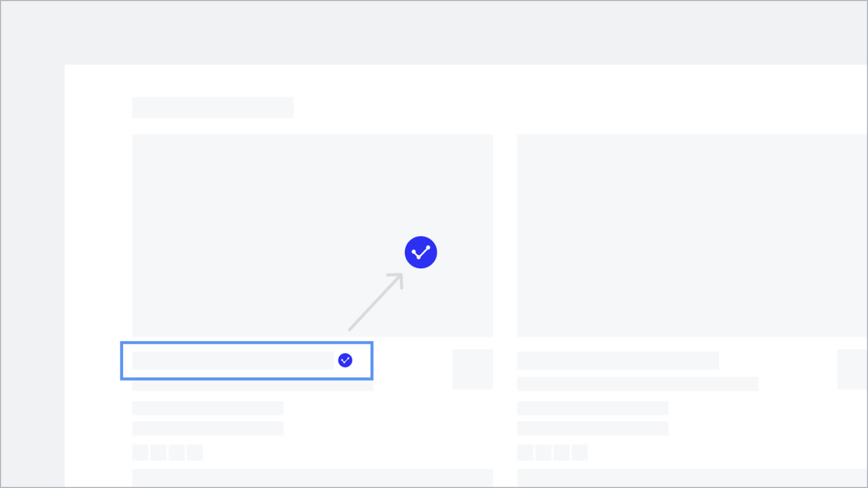This screenshot has height=488, width=868.
Task: Click the right card's first description line
Action: pyautogui.click(x=592, y=408)
